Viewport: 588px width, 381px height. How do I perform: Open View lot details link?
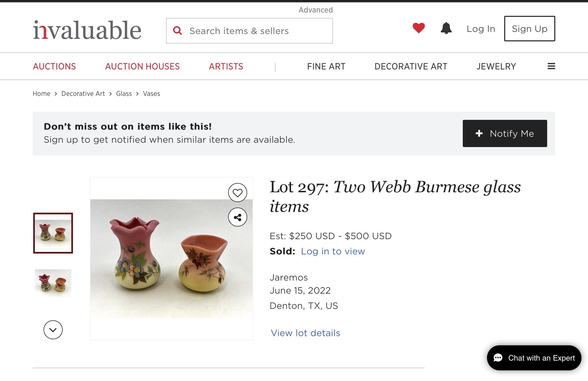point(305,333)
